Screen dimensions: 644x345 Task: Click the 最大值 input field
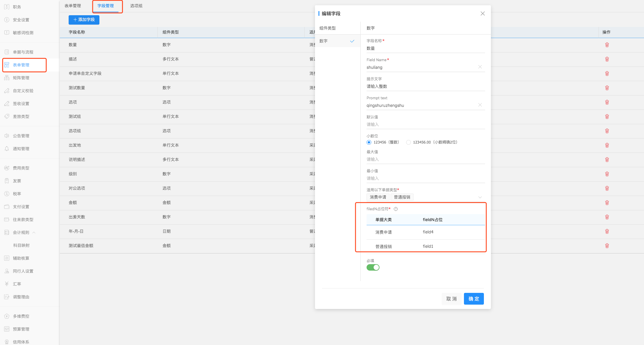[x=426, y=159]
